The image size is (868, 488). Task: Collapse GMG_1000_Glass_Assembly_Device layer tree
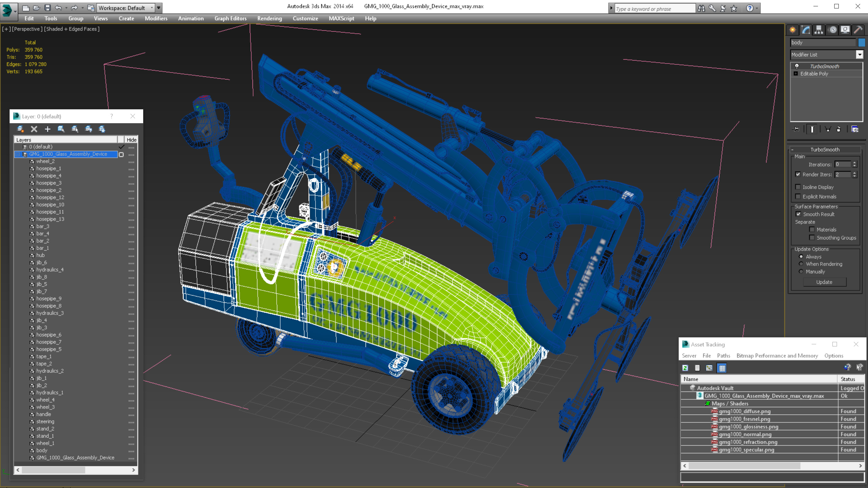[17, 154]
